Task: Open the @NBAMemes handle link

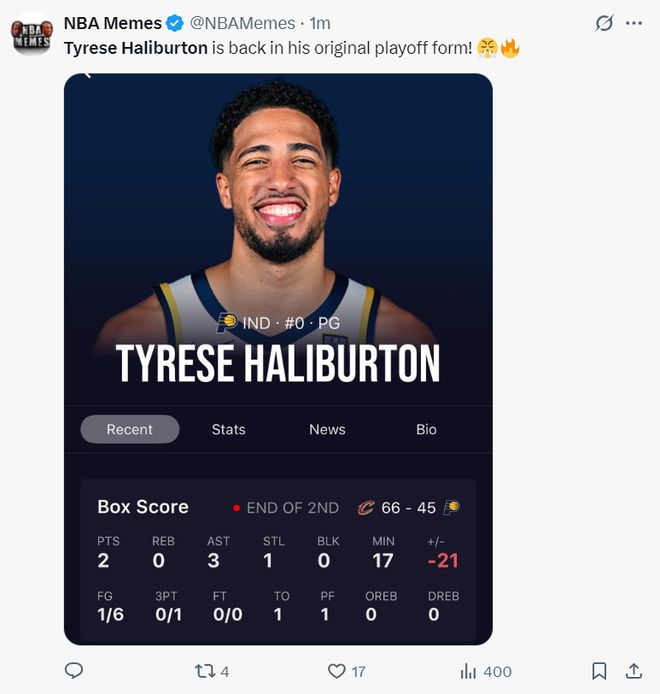Action: coord(242,23)
